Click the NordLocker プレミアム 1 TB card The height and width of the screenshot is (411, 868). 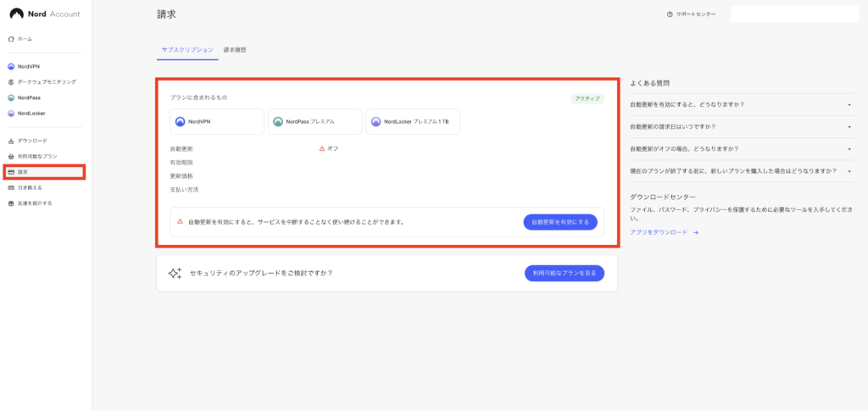click(x=413, y=122)
